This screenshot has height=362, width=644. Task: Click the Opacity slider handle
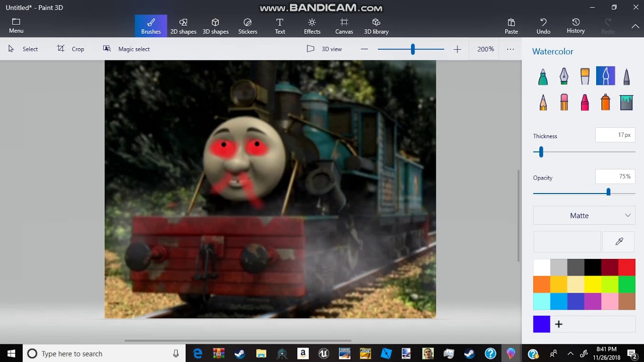(608, 192)
